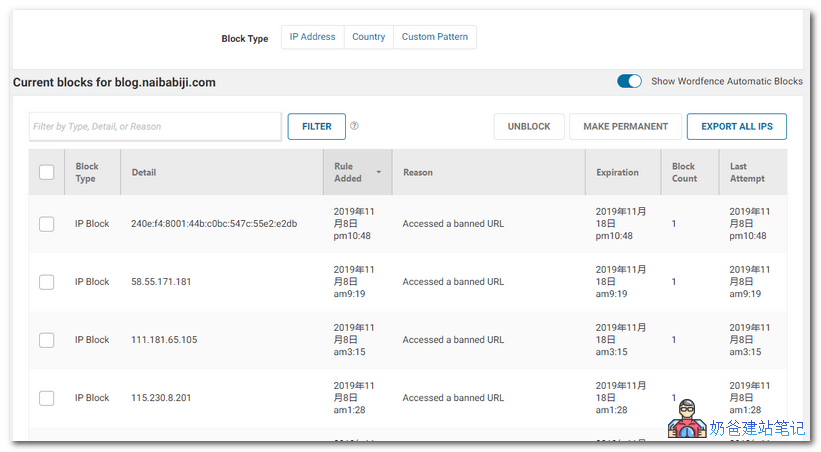The image size is (821, 452).
Task: Tick checkbox for 111.181.65.105 block
Action: point(47,340)
